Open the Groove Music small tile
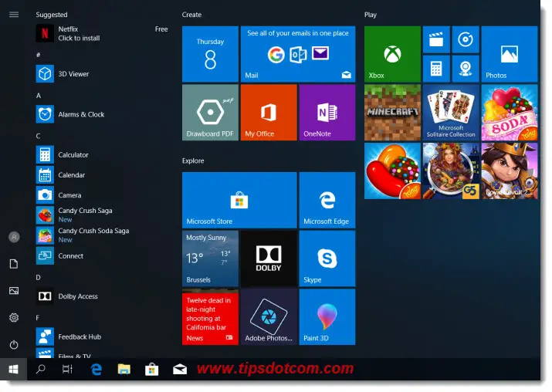Viewport: 552px width, 392px height. pyautogui.click(x=466, y=39)
